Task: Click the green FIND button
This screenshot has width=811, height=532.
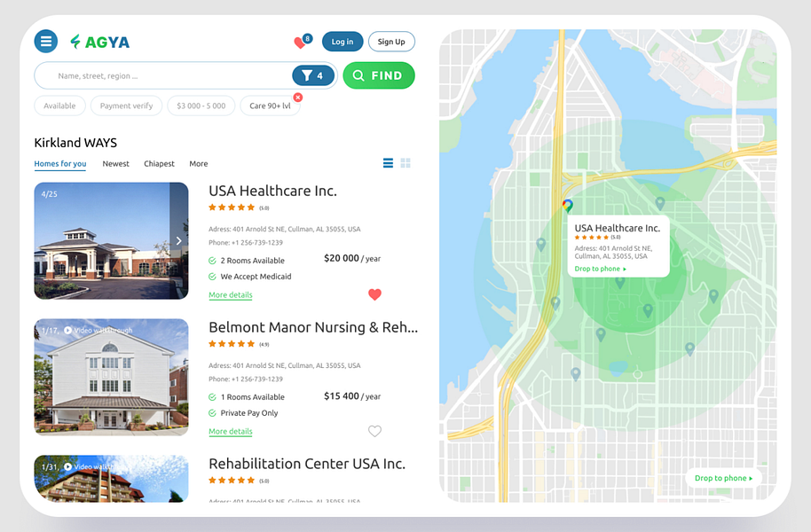Action: coord(379,75)
